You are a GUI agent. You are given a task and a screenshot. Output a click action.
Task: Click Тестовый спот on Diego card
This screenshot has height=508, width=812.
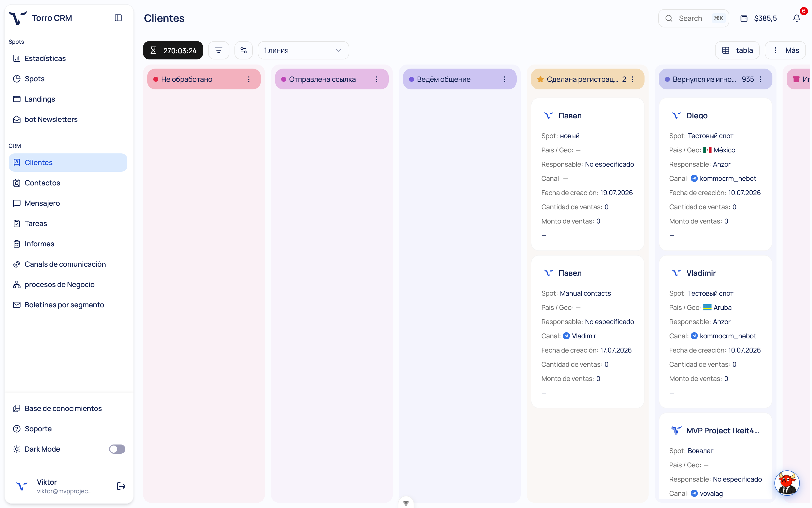click(710, 136)
